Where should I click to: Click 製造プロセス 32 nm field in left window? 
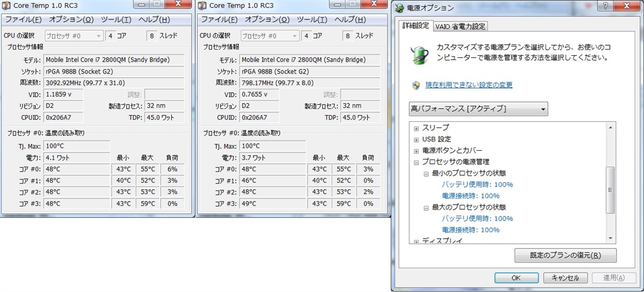[x=165, y=105]
